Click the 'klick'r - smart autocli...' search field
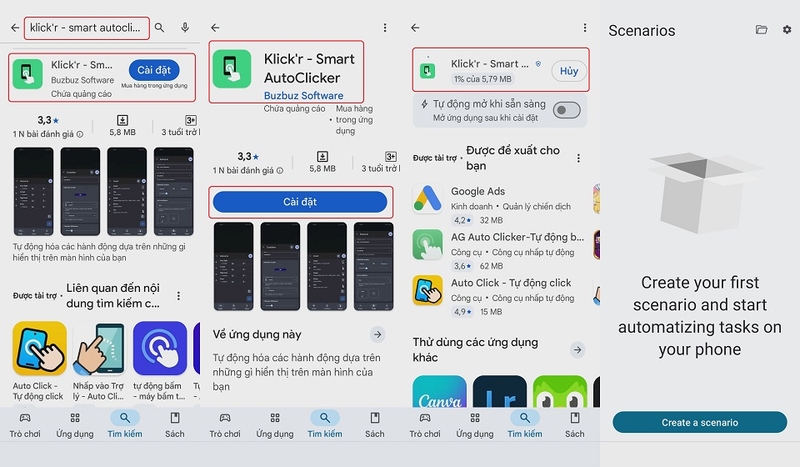 point(87,28)
